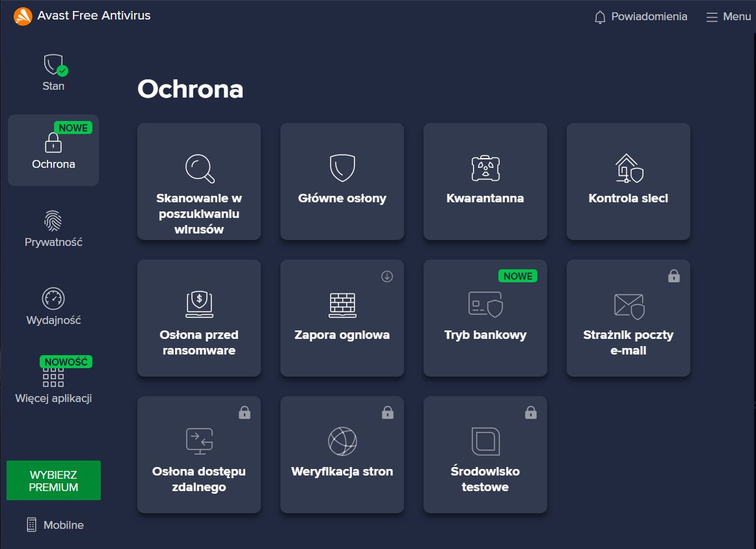Click the ransomware laptop dollar shield icon

point(199,304)
